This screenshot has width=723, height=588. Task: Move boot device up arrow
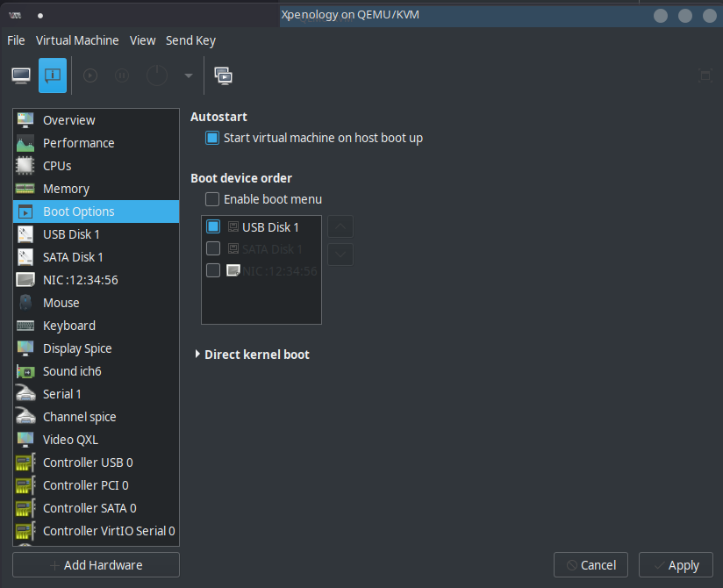pos(340,226)
